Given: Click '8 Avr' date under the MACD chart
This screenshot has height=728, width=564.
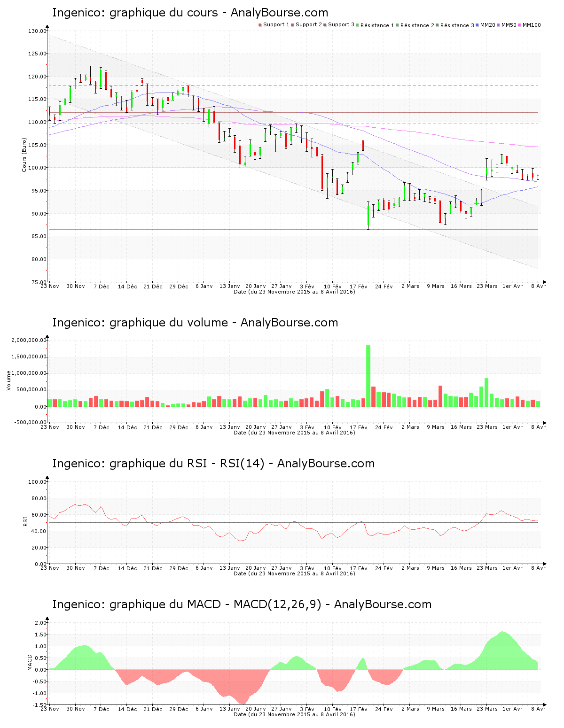Looking at the screenshot, I should point(539,709).
